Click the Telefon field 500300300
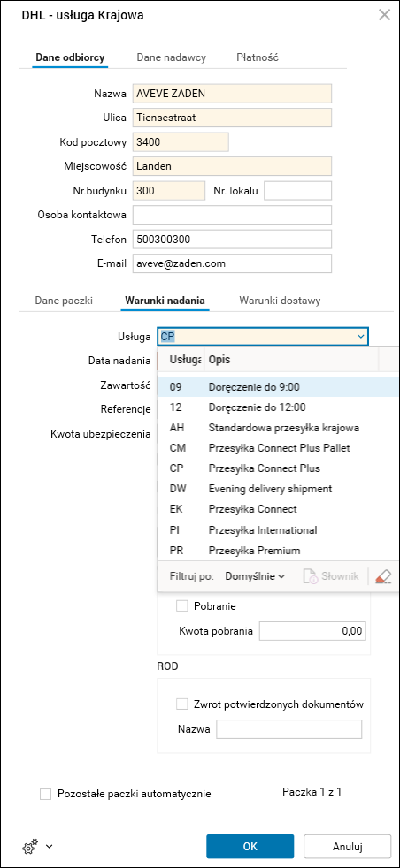This screenshot has height=868, width=400. [x=232, y=240]
